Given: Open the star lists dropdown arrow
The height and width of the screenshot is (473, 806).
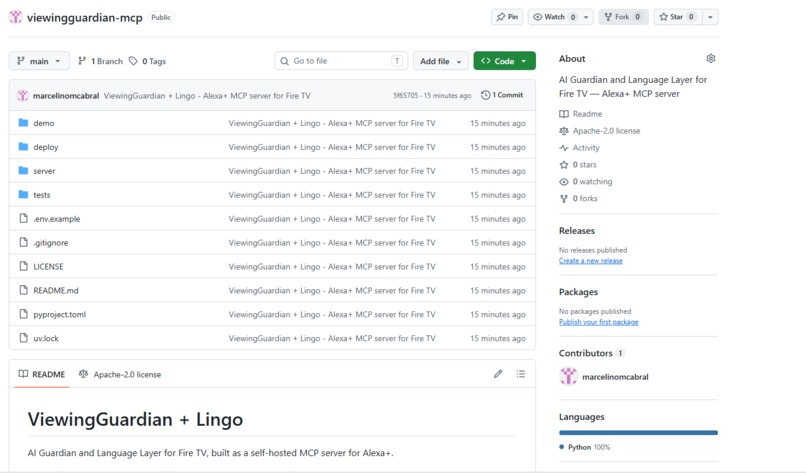Looking at the screenshot, I should click(x=710, y=17).
